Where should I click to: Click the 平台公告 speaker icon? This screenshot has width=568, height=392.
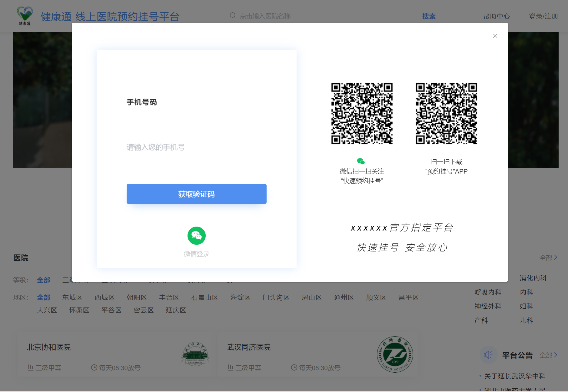(488, 355)
